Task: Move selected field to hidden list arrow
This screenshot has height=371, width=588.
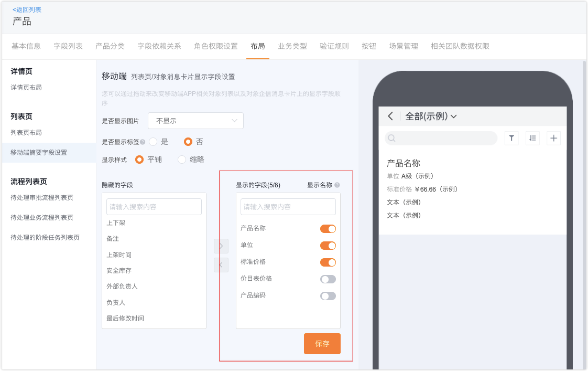Action: 221,265
